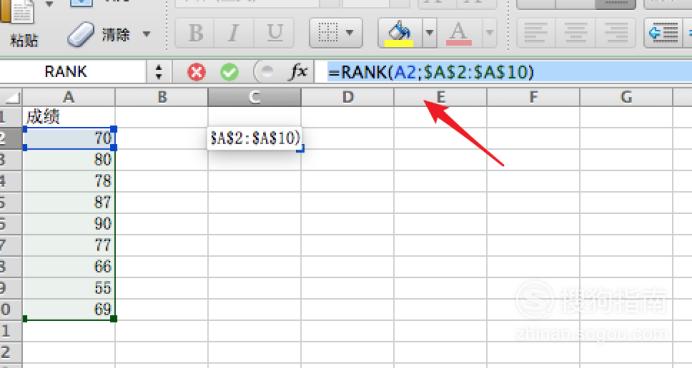The image size is (692, 368).
Task: Toggle Italic formatting
Action: (233, 33)
